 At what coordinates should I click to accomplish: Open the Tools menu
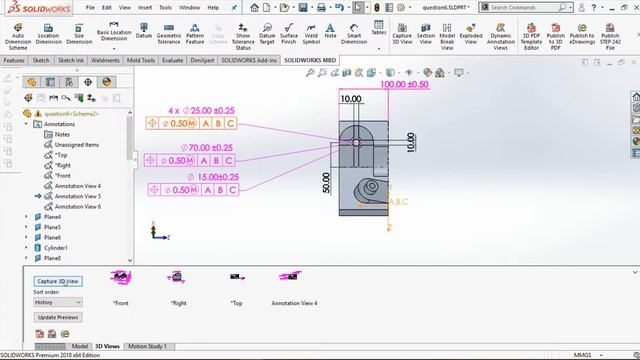tap(165, 7)
